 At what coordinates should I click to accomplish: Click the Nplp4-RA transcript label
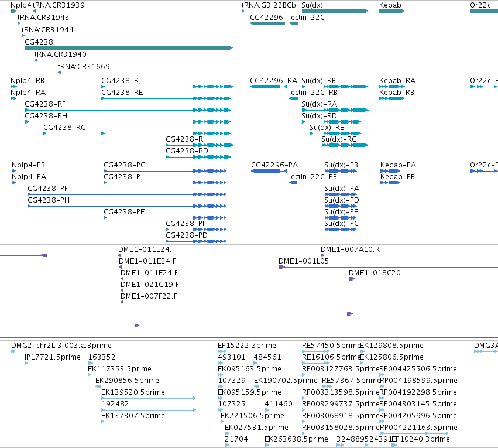28,92
